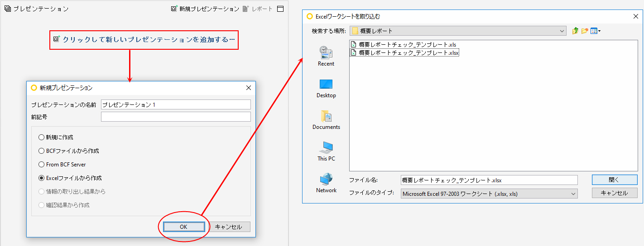Open the Desktop location in sidebar
The width and height of the screenshot is (644, 246).
coord(326,88)
